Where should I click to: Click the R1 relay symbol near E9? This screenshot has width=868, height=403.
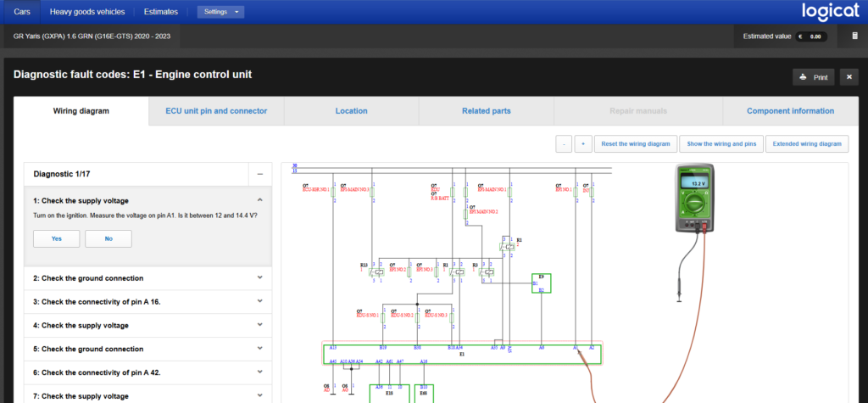pyautogui.click(x=507, y=245)
